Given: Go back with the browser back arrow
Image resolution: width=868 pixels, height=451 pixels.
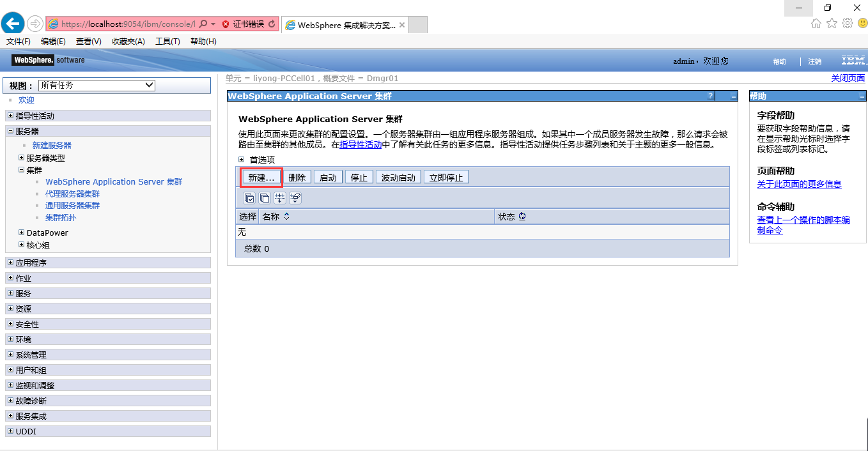Looking at the screenshot, I should pos(13,24).
